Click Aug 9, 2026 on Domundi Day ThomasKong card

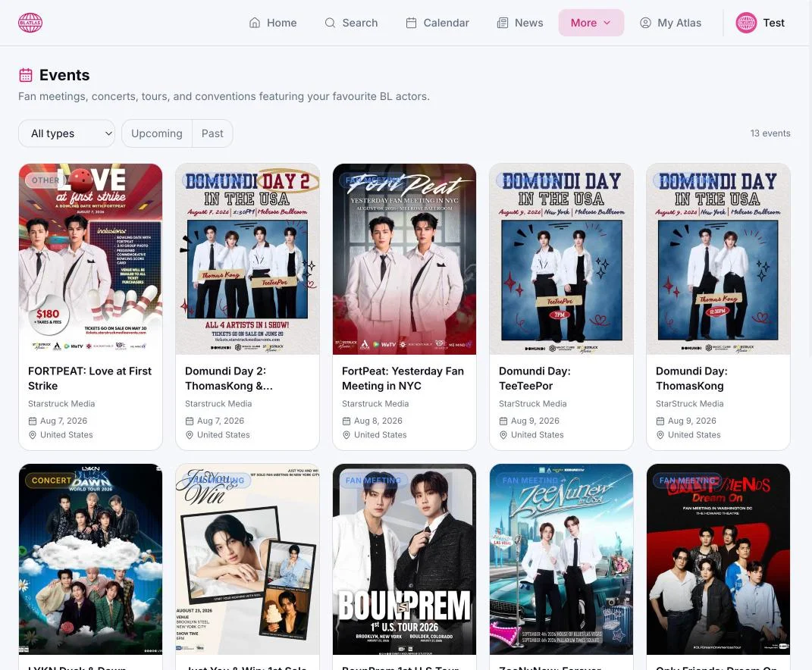click(692, 421)
